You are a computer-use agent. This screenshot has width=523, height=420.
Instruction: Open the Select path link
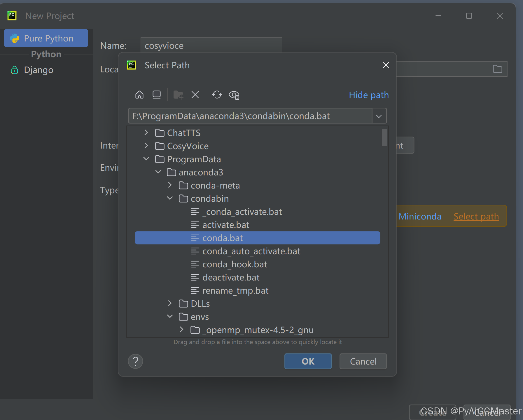[x=476, y=216]
